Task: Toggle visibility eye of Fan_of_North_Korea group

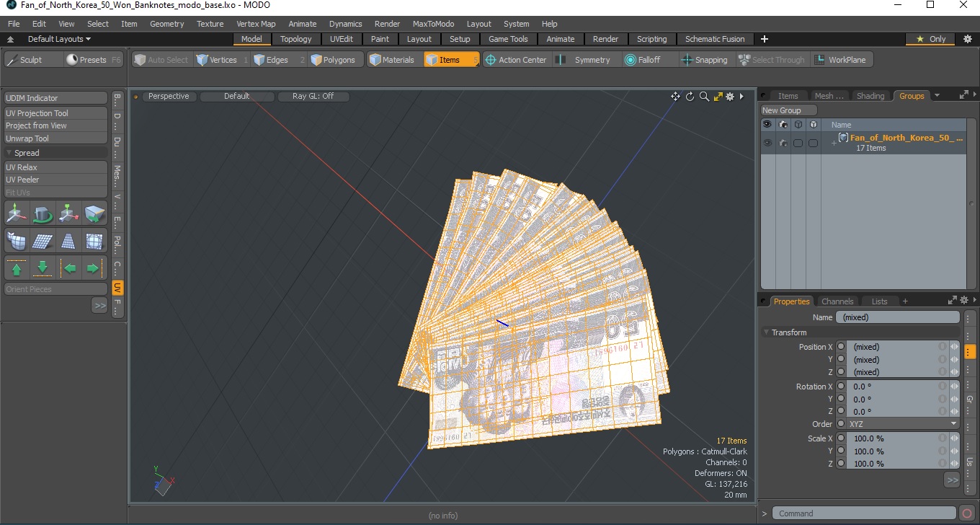Action: (x=767, y=143)
